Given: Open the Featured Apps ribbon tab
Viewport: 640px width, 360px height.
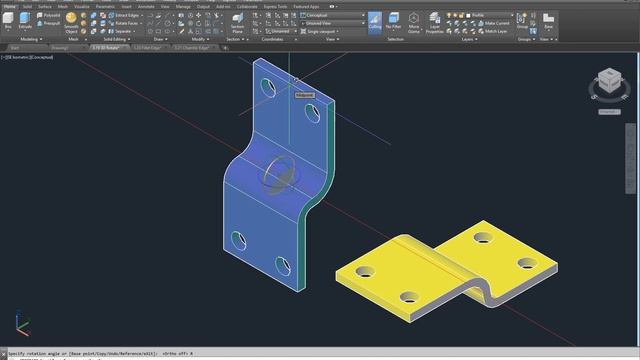Looking at the screenshot, I should pos(306,7).
